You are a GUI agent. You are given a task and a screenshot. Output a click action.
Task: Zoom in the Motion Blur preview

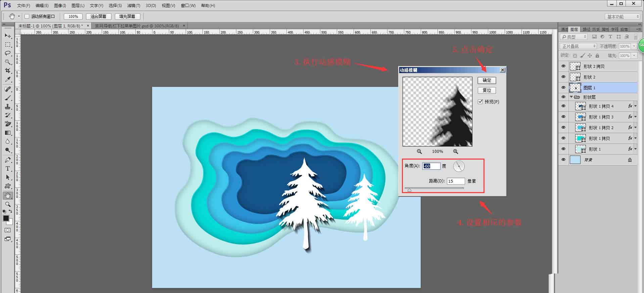[456, 152]
